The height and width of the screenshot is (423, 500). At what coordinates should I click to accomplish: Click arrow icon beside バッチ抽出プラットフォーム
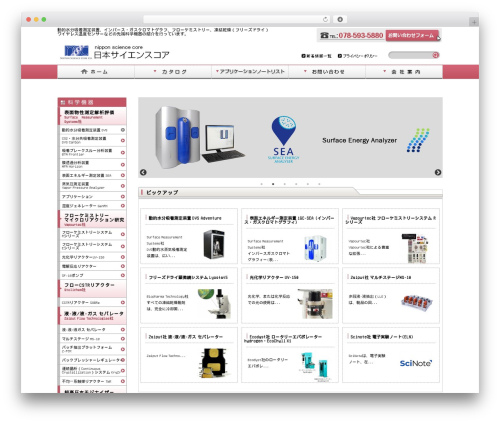click(123, 349)
